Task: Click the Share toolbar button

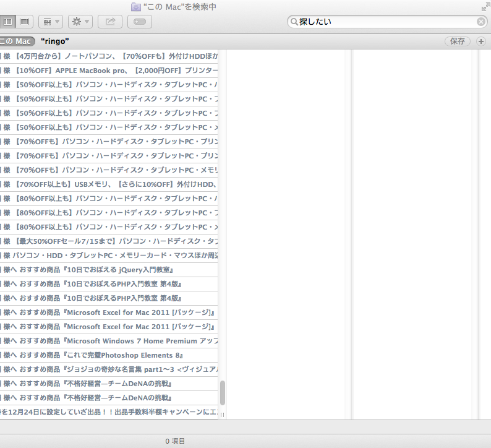Action: (110, 22)
